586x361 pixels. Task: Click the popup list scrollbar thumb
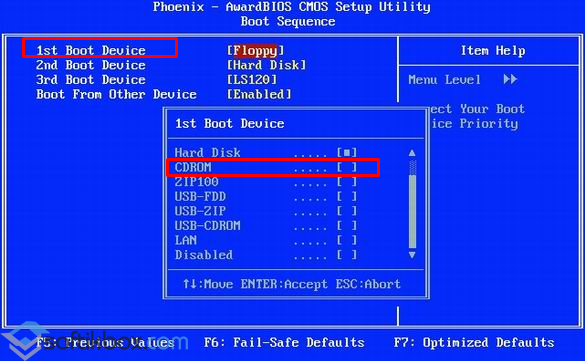tap(412, 211)
